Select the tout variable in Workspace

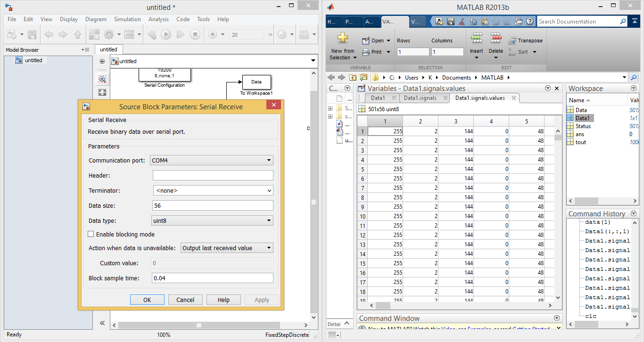click(x=580, y=142)
